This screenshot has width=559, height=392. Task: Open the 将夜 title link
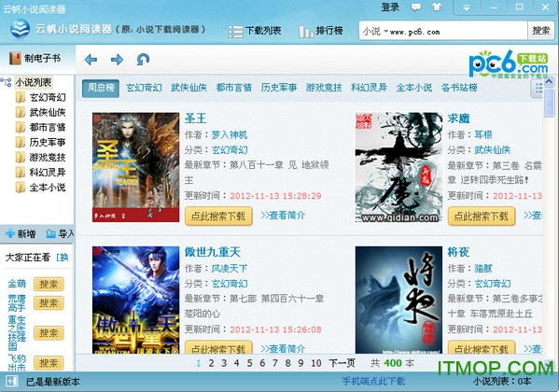coord(458,252)
